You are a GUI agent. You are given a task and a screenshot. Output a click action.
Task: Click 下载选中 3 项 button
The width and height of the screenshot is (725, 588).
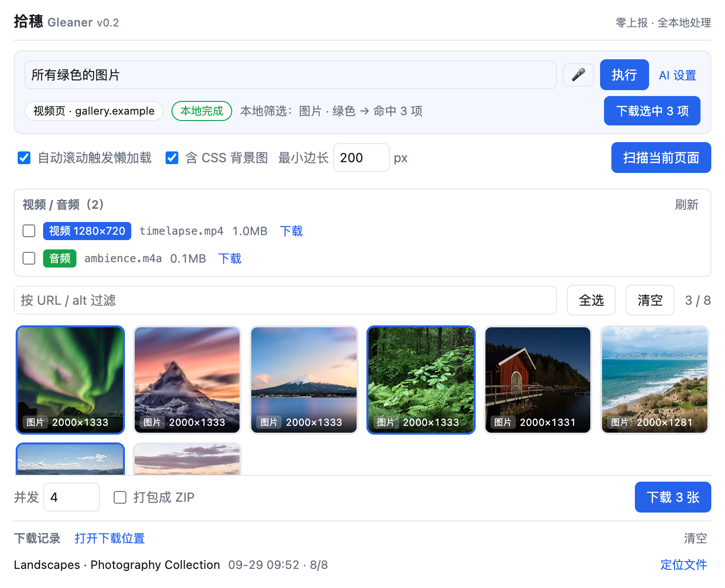coord(652,111)
